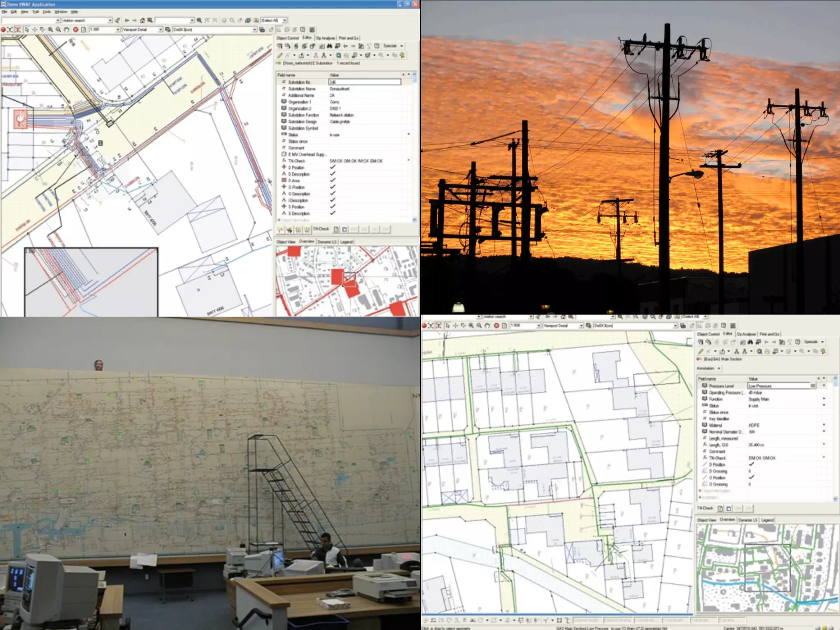This screenshot has height=630, width=840.
Task: Toggle D Position checkmark in gas section panel
Action: click(x=751, y=464)
